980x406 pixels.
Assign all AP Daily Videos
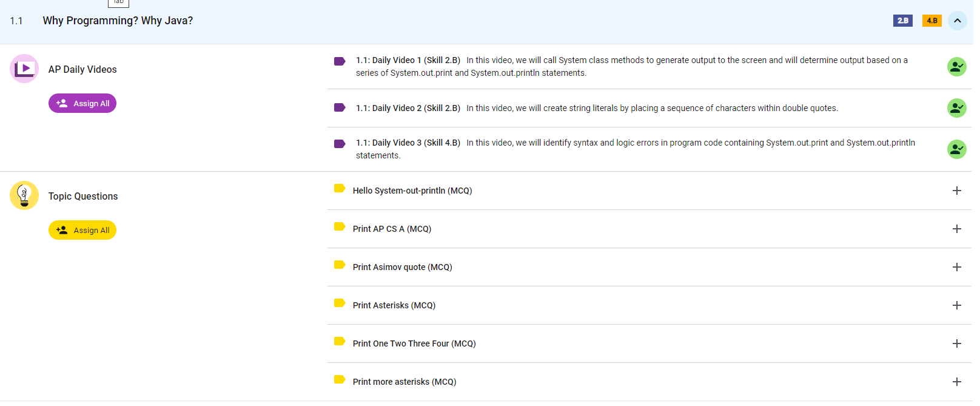82,103
